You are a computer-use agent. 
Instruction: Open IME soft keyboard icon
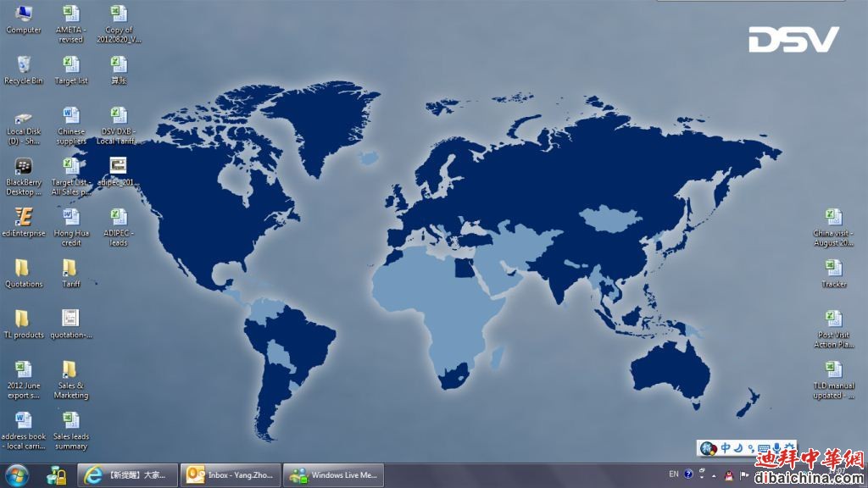tap(764, 447)
